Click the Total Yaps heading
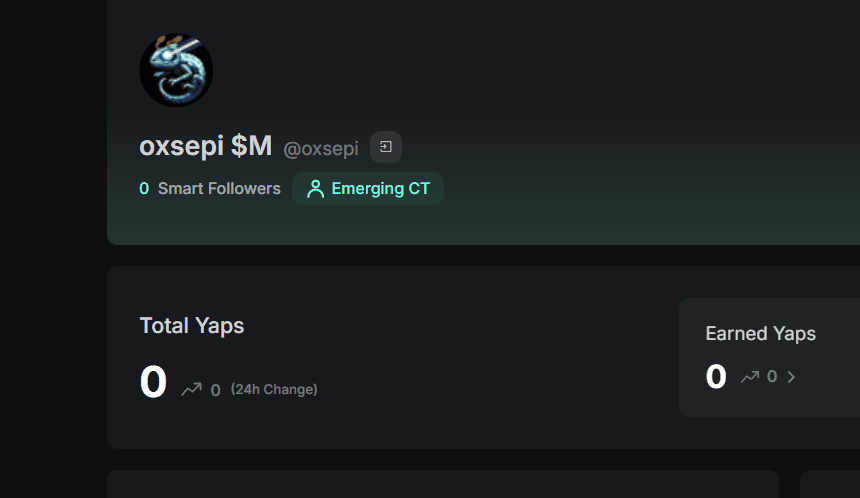Viewport: 860px width, 498px height. 191,325
